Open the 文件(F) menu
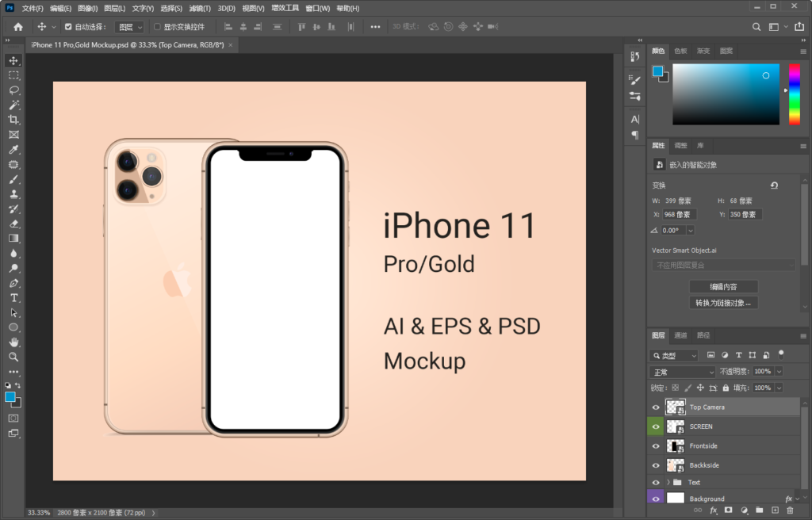The width and height of the screenshot is (812, 520). [x=32, y=8]
